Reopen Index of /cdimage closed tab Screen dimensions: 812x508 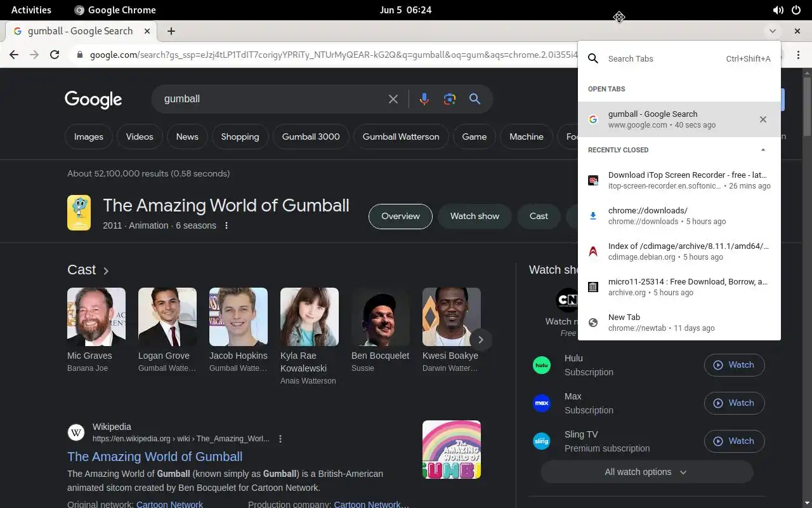click(x=679, y=251)
